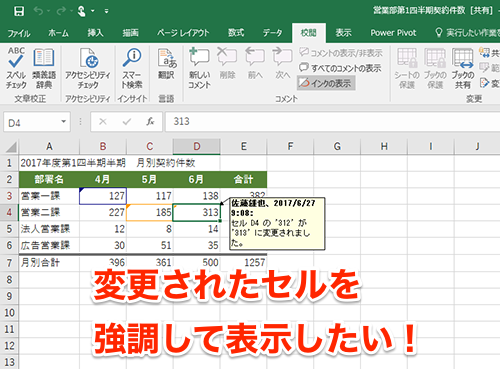Add 新しいコメント new comment
This screenshot has height=369, width=500.
pos(199,68)
